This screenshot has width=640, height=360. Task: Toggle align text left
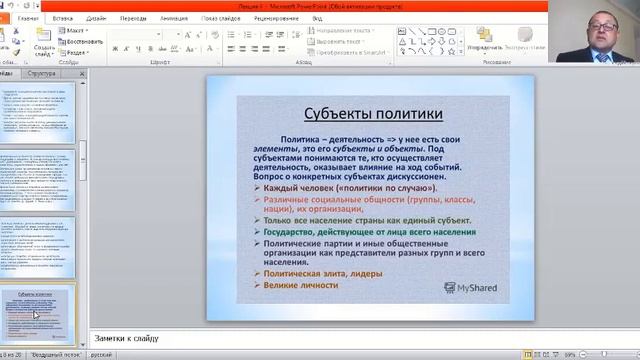231,49
